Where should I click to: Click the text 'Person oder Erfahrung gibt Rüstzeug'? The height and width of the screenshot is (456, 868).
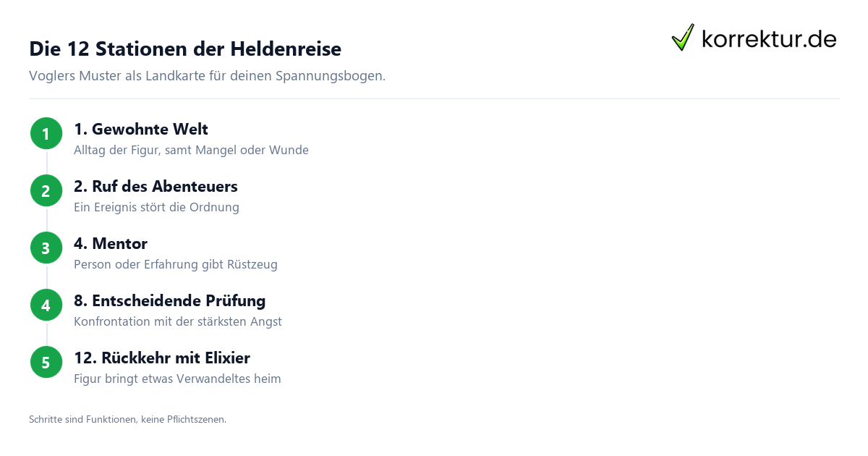pos(176,265)
